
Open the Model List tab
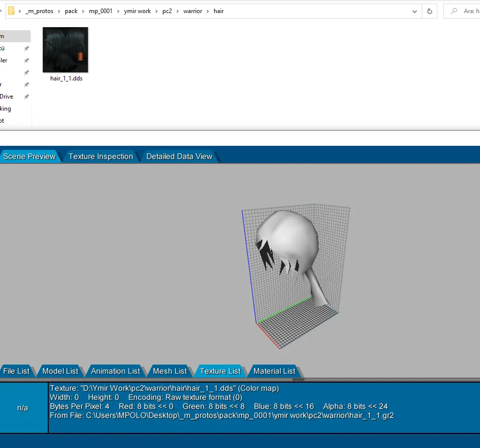(x=60, y=371)
